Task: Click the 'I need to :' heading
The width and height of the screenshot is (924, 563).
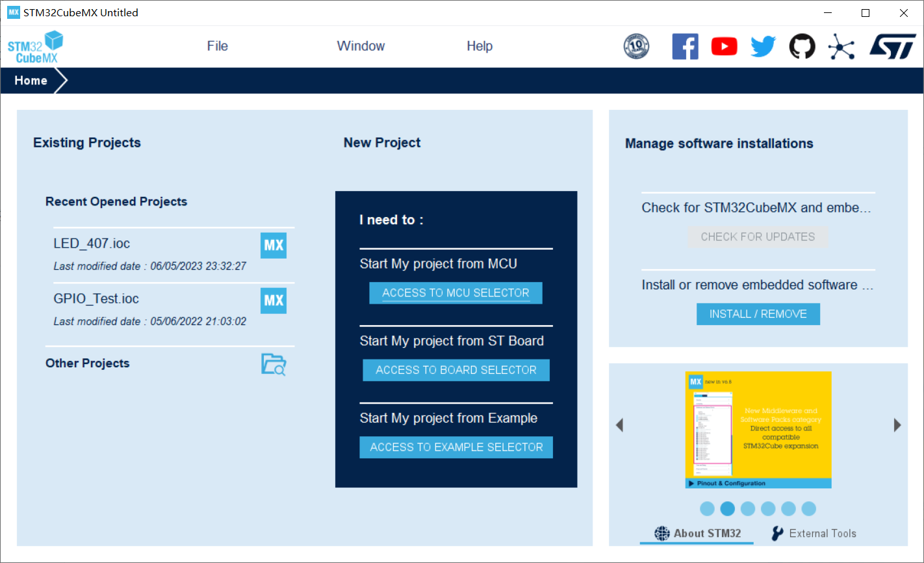Action: point(391,220)
